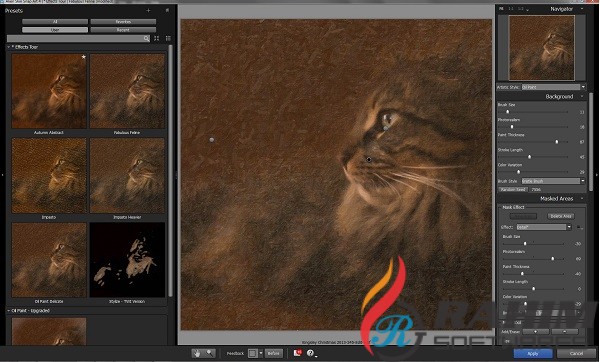This screenshot has width=600, height=362.
Task: Collapse the Oil Paint - Upgraded preset group
Action: [9, 311]
